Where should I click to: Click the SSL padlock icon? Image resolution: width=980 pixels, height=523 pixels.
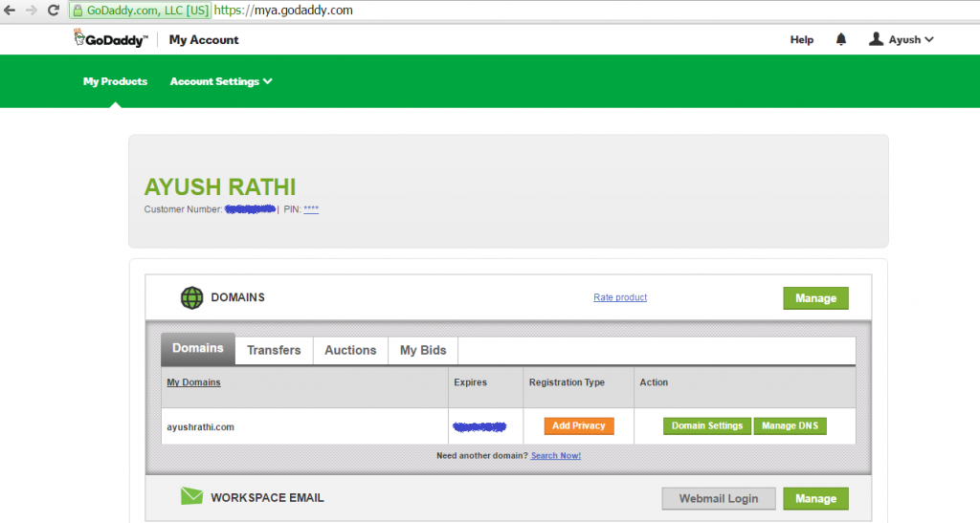tap(78, 11)
